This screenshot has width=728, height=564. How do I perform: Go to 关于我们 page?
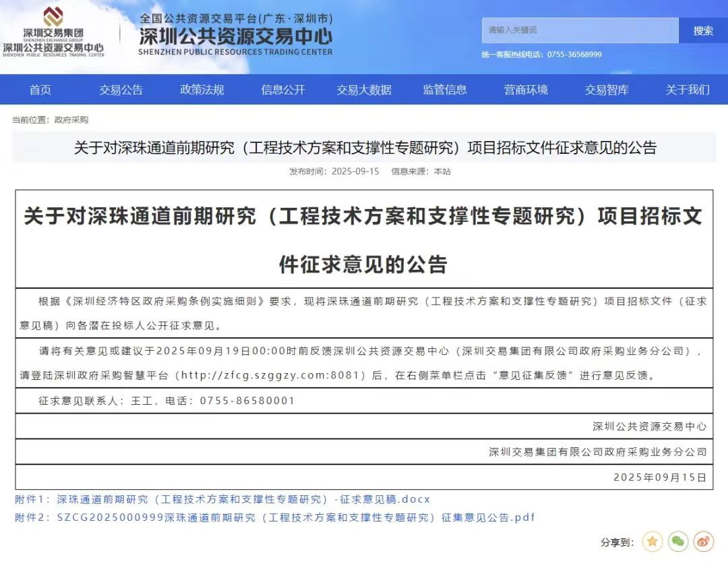(688, 90)
